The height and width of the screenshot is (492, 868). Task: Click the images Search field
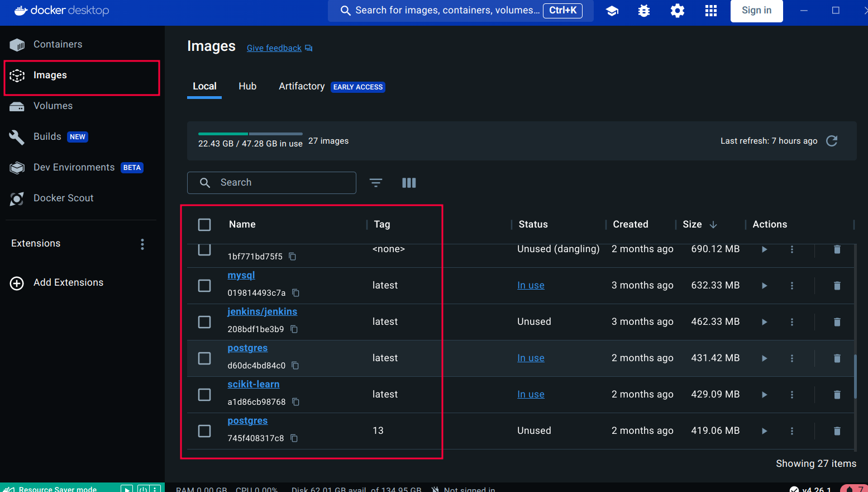click(271, 183)
